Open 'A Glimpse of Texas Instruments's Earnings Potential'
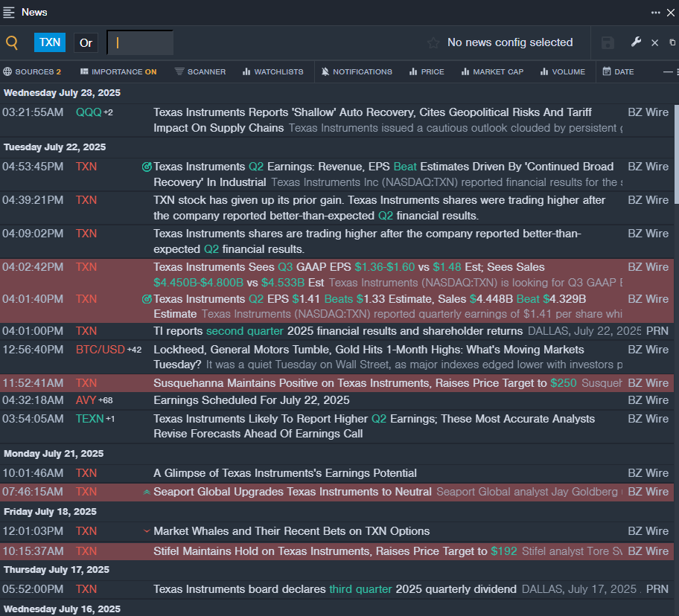The width and height of the screenshot is (679, 616). (285, 473)
